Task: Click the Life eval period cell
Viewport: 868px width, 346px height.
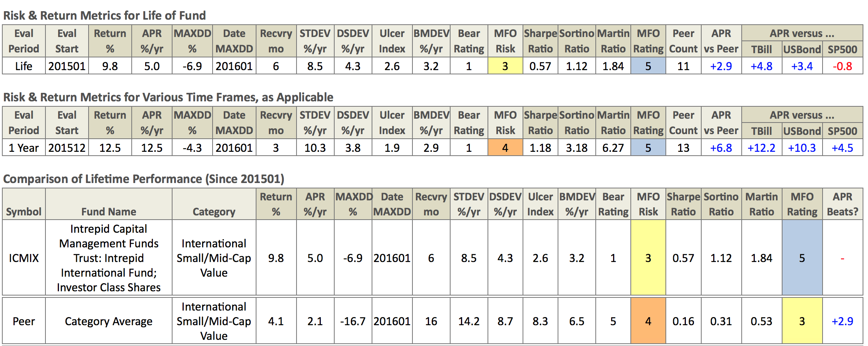Action: [23, 66]
